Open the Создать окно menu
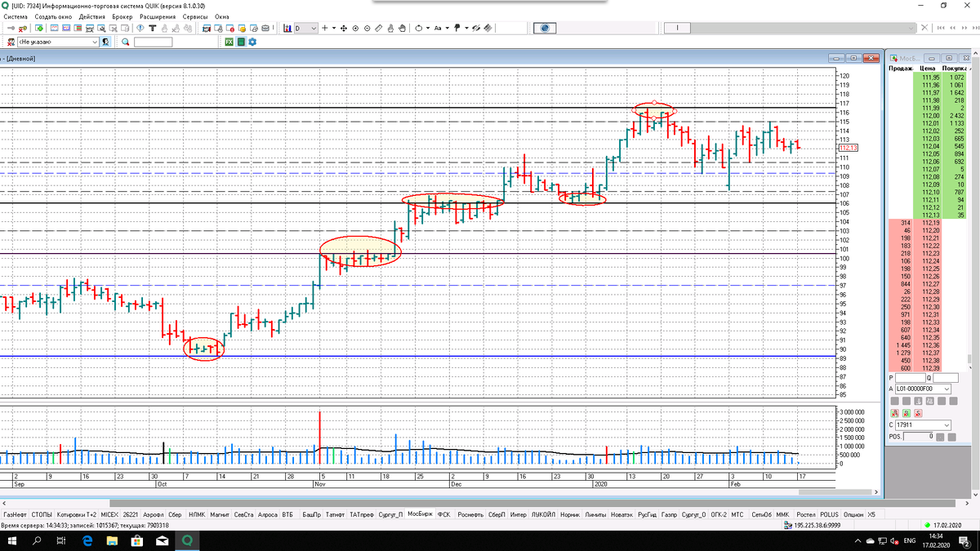The image size is (980, 551). pos(54,16)
